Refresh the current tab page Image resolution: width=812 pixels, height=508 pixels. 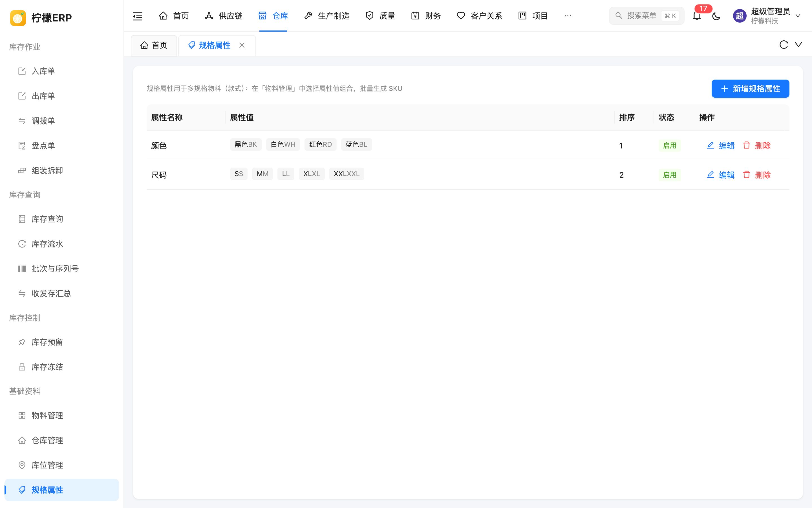[784, 45]
